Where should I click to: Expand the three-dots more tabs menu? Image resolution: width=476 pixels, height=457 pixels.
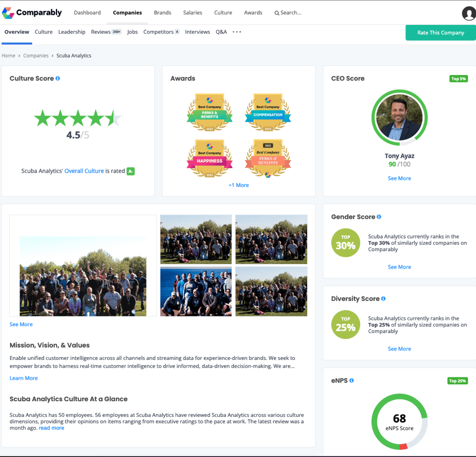[x=237, y=32]
